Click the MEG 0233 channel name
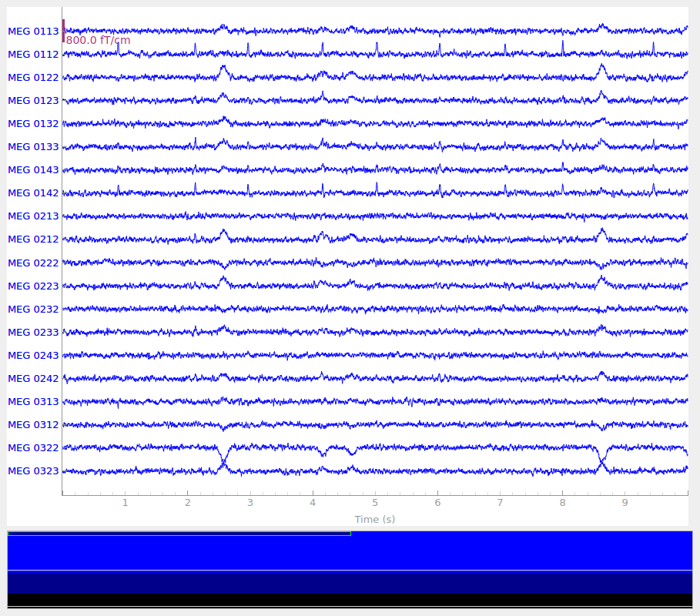Screen dimensions: 700x616 click(x=33, y=333)
